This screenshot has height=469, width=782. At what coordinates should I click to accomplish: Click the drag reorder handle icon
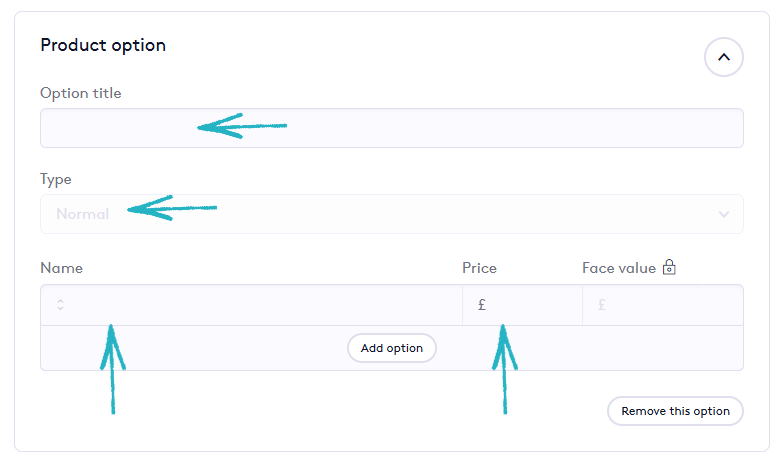pyautogui.click(x=60, y=305)
